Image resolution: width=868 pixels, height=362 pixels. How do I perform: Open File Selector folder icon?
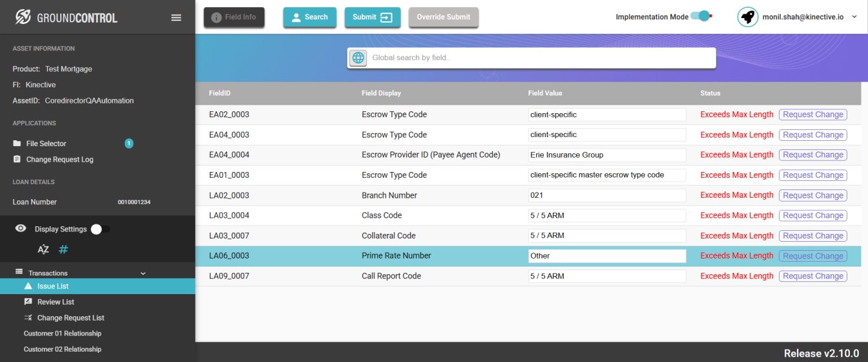pyautogui.click(x=17, y=144)
